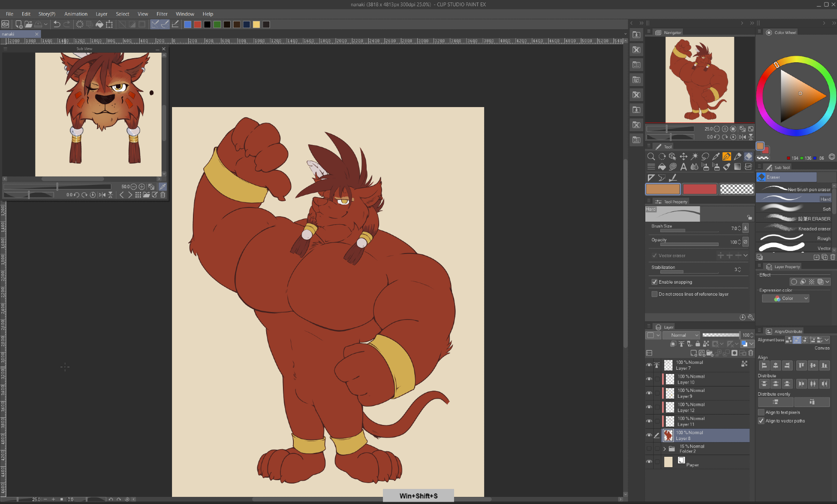Screen dimensions: 837x504
Task: Enable Do not cross lines of reference layer
Action: (655, 294)
